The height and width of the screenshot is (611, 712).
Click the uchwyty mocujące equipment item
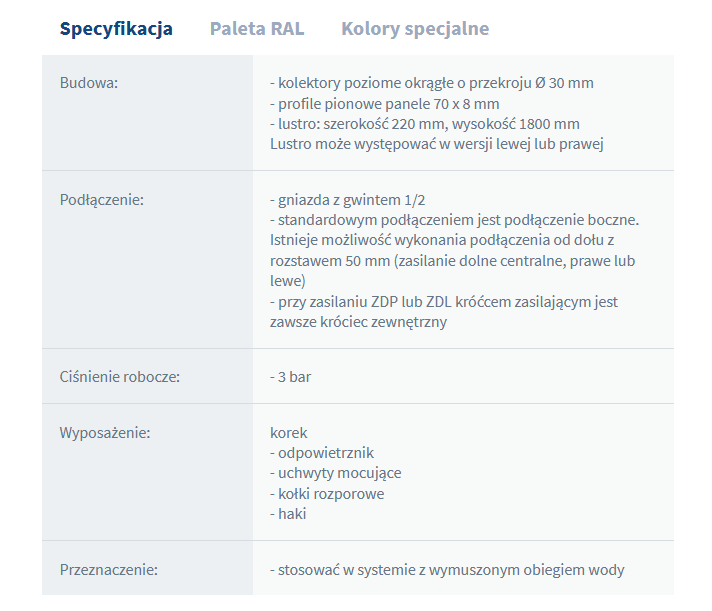(335, 473)
